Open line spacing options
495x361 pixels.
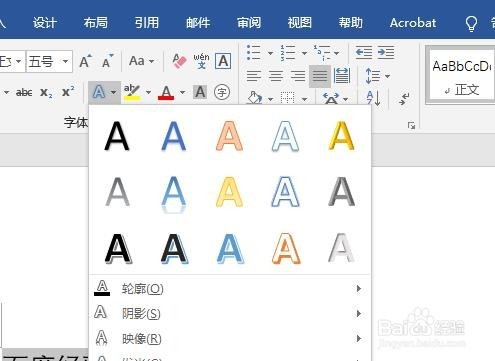pyautogui.click(x=373, y=76)
